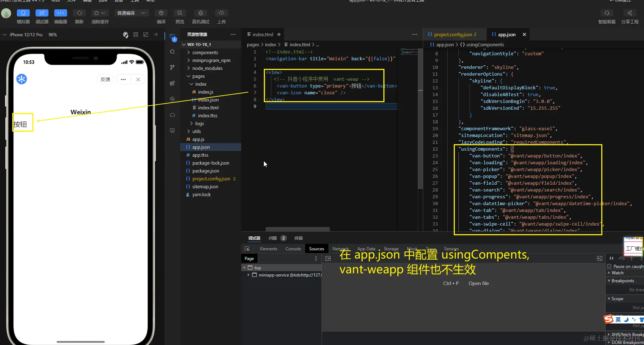This screenshot has width=644, height=345.
Task: Expand the miniprogram_npm folder
Action: (211, 60)
